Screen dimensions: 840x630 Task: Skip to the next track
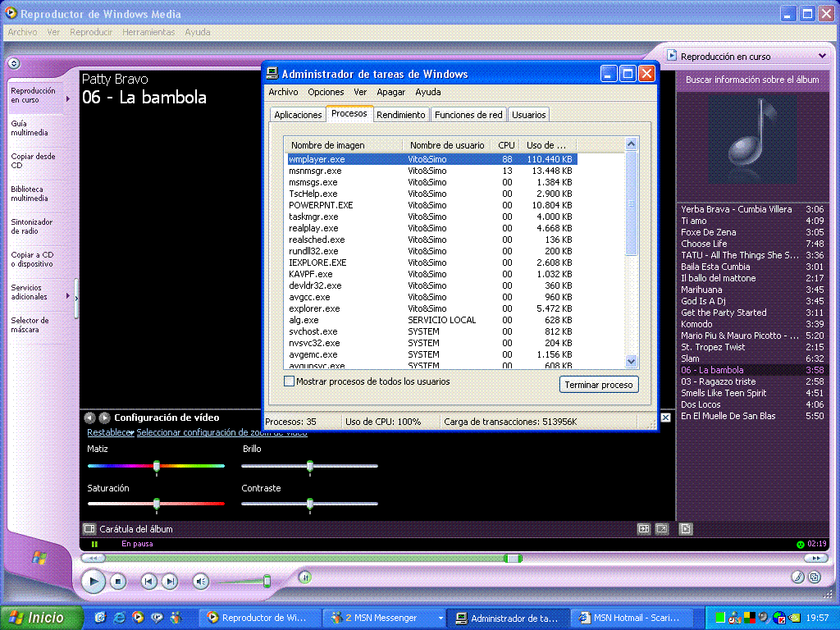[170, 582]
